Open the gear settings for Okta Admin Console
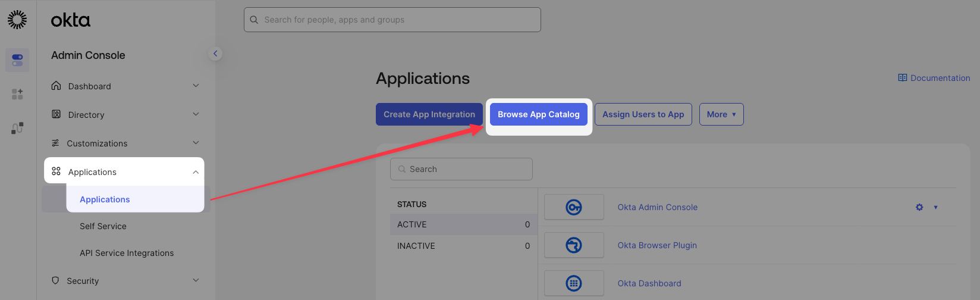 tap(919, 207)
